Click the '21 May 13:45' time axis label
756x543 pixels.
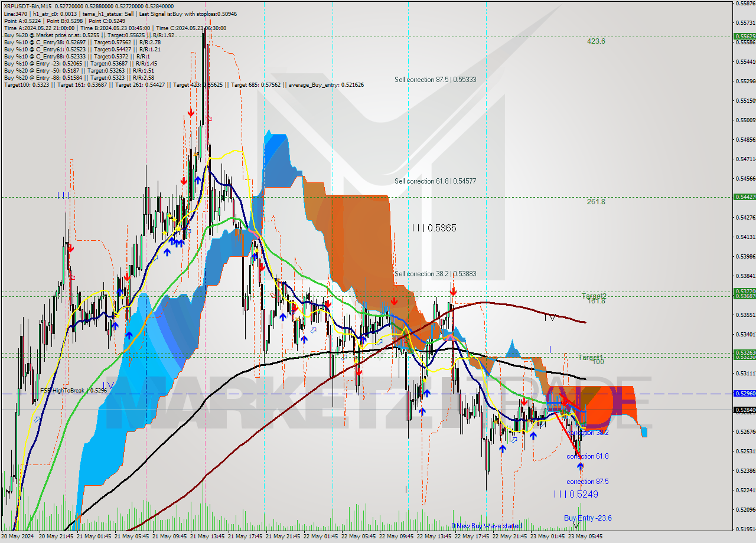pos(207,537)
